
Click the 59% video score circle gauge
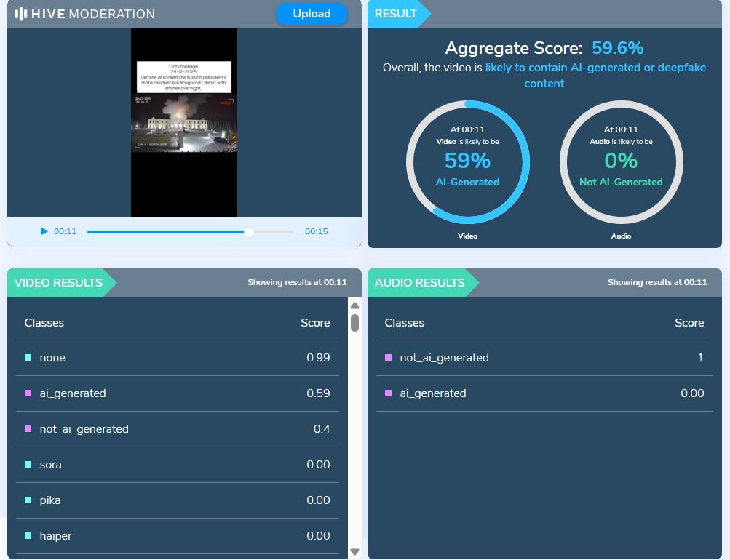[x=467, y=162]
